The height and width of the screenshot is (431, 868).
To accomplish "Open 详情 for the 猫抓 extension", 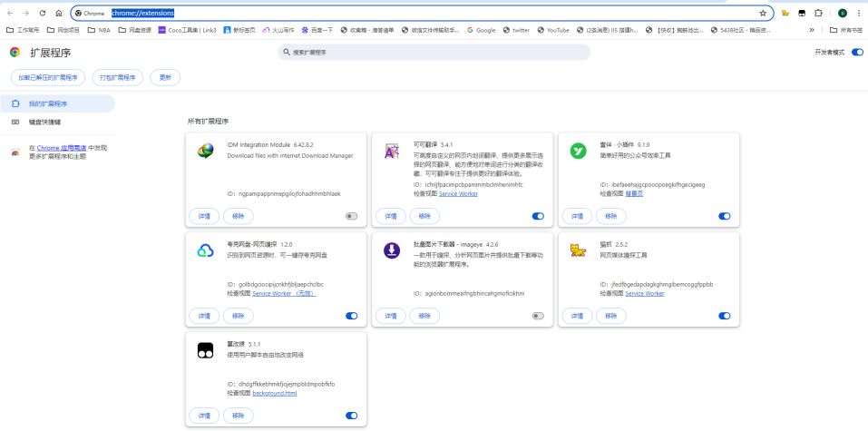I will (578, 316).
